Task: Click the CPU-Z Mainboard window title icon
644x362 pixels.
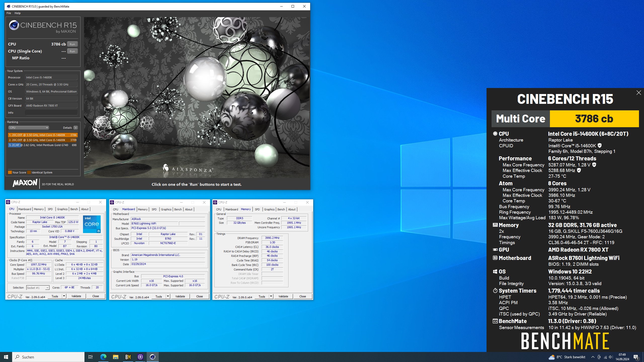Action: click(x=112, y=202)
